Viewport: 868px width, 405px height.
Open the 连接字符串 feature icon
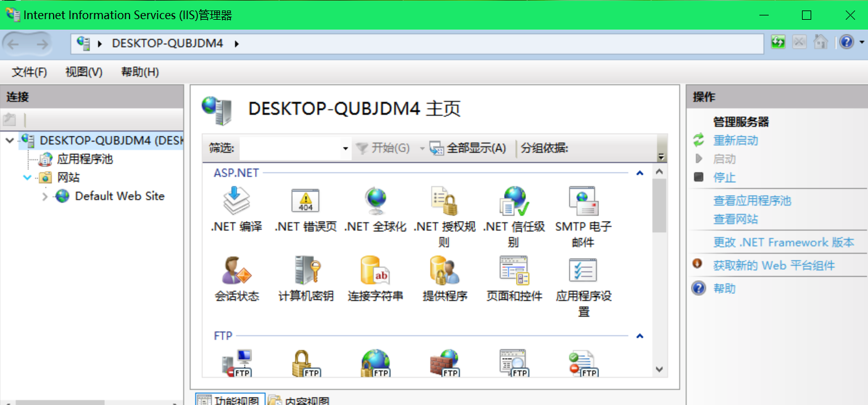pyautogui.click(x=375, y=270)
